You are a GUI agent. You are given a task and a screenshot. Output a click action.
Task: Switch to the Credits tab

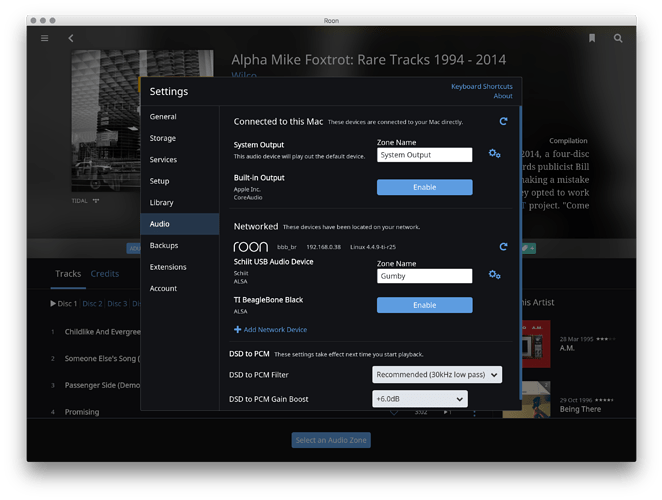(105, 274)
